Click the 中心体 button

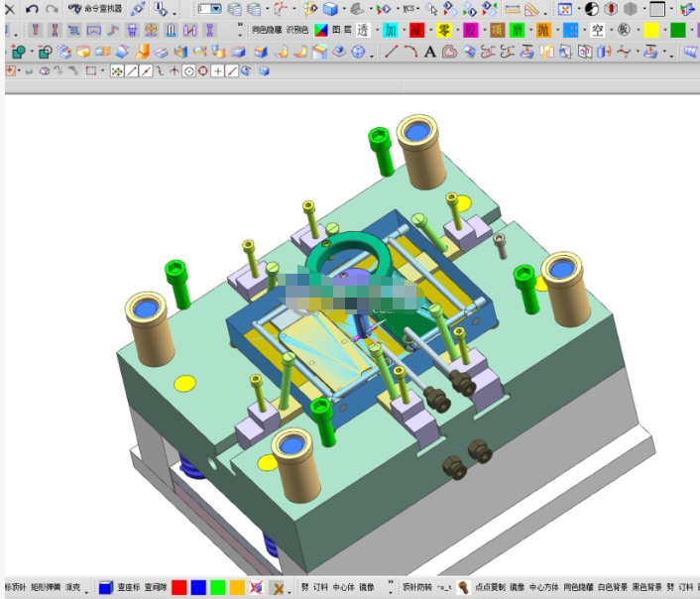(x=343, y=586)
